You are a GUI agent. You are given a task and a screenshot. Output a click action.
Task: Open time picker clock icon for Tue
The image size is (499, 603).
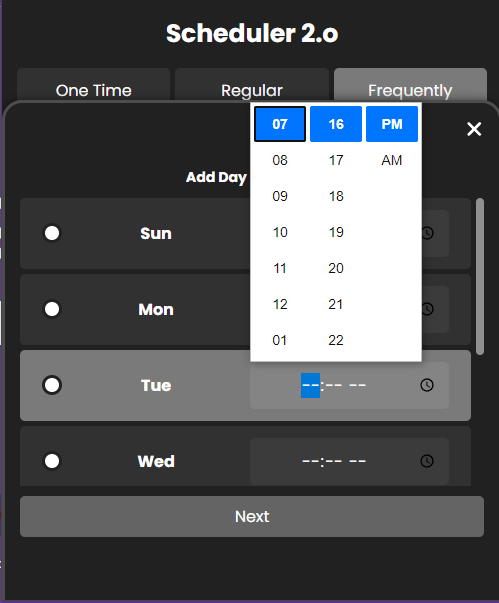pos(427,385)
